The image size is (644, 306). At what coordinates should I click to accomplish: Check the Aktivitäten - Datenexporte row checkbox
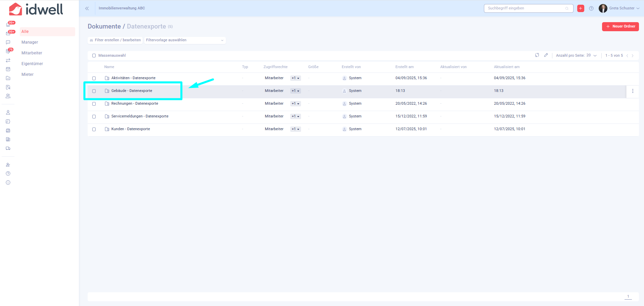[94, 78]
